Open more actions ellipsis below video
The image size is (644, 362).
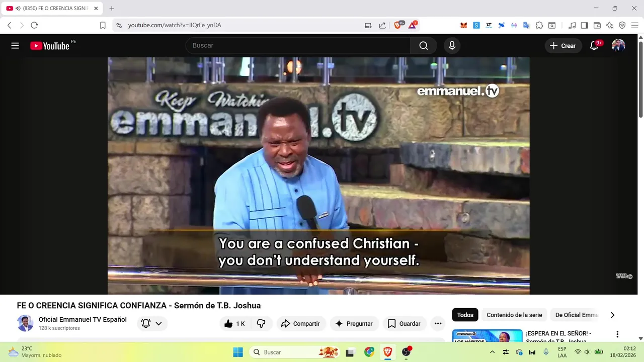pos(438,324)
